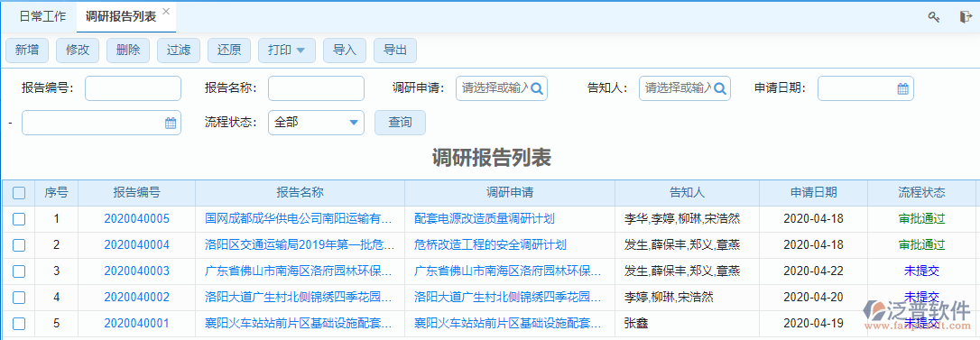Open report name 洛阳区交通运输局2019年第一批危…
The image size is (980, 340).
300,245
